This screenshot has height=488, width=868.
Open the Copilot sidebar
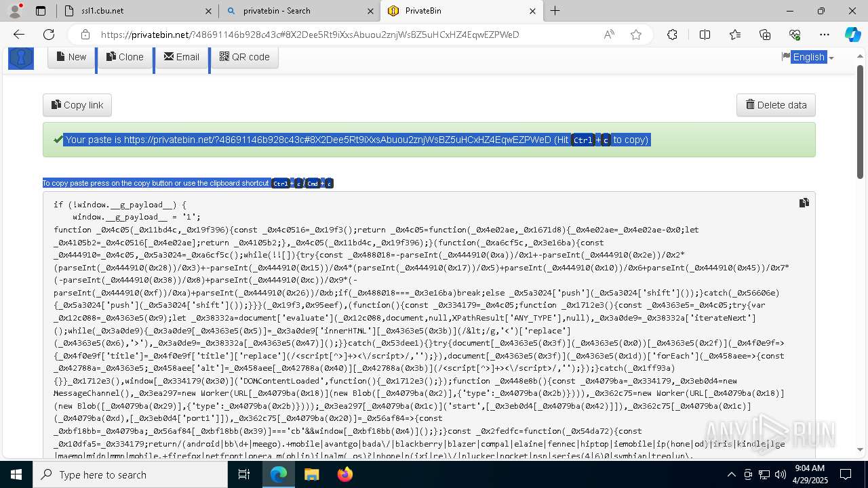click(852, 35)
